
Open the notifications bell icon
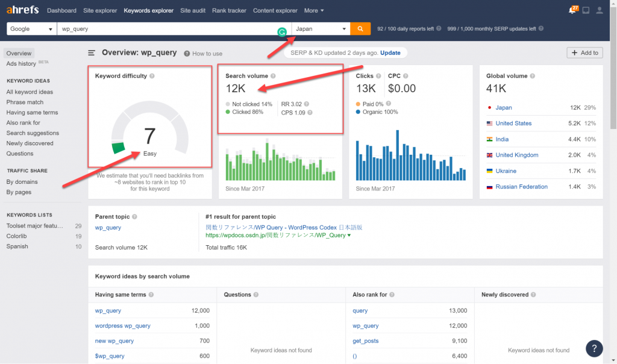point(572,10)
